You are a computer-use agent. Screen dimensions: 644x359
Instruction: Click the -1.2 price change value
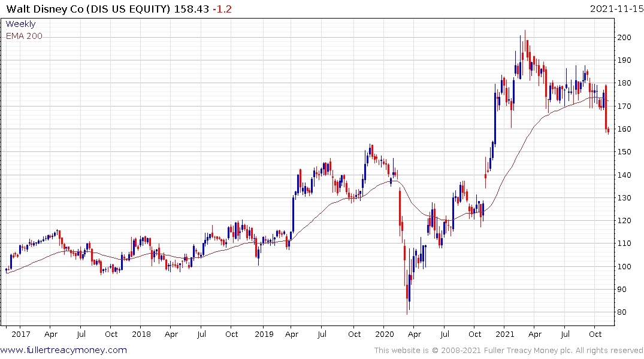222,9
